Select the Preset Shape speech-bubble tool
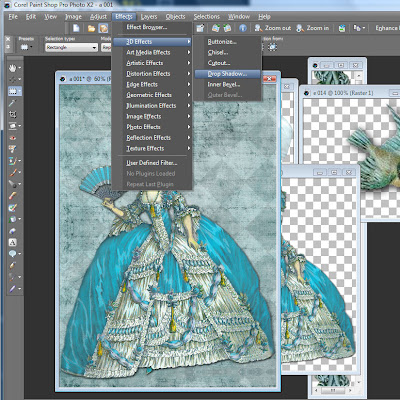Image resolution: width=400 pixels, height=400 pixels. point(13,254)
